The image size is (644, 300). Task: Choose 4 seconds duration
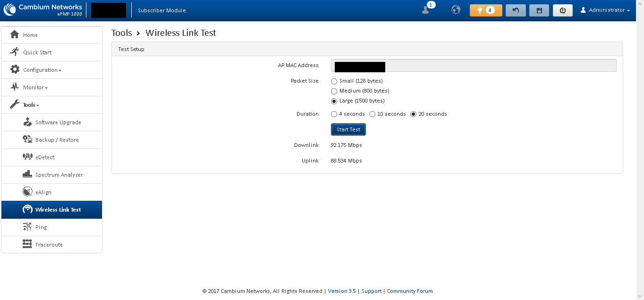coord(334,114)
